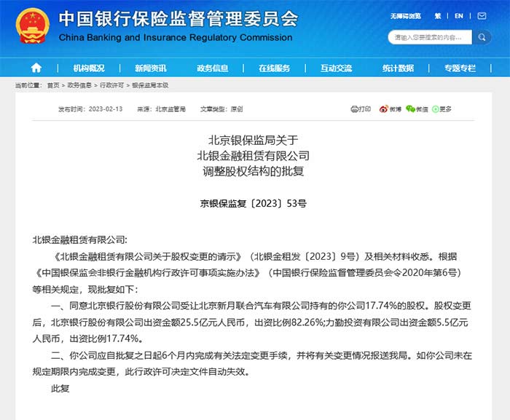Screen dimensions: 510x420
Task: Click the 文章类型: 原创 text
Action: [x=221, y=109]
